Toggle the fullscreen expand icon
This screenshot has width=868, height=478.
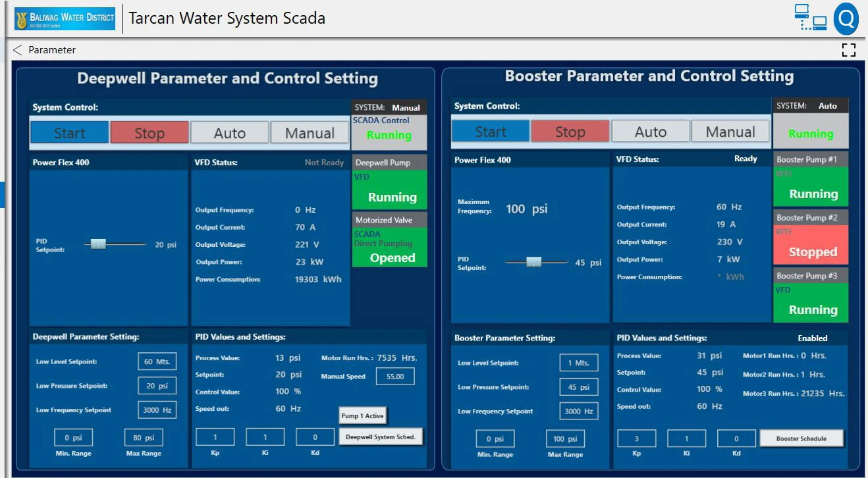[x=848, y=49]
